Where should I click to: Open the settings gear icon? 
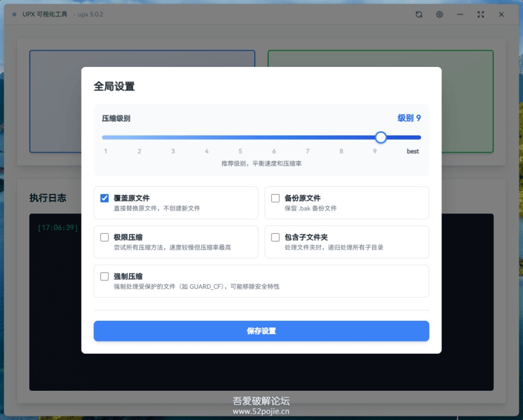[439, 15]
